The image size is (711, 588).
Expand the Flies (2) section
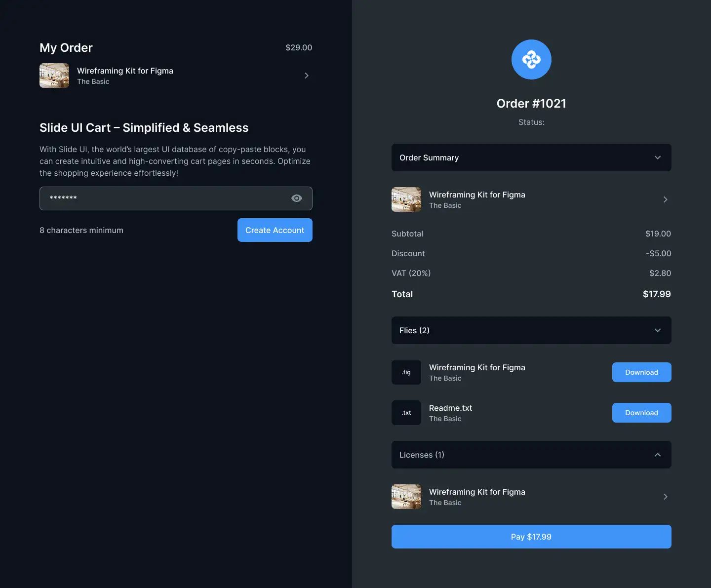click(531, 330)
